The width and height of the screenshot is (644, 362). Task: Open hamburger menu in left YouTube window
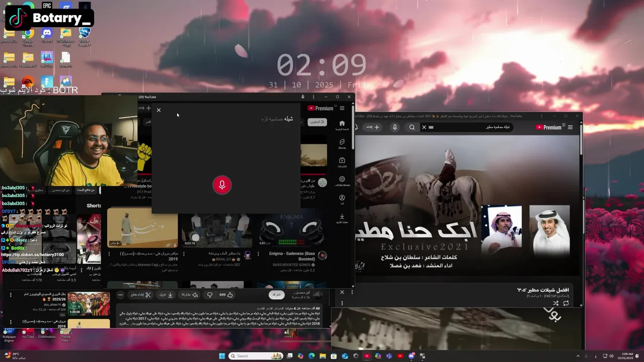342,108
